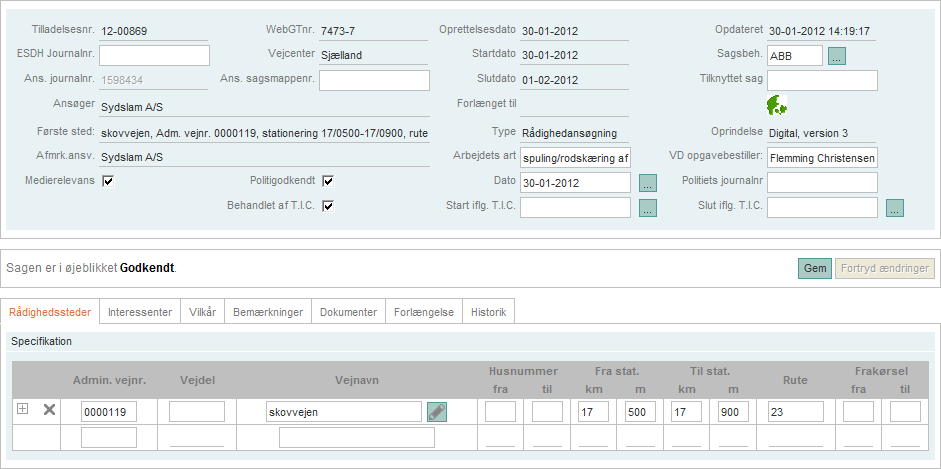The height and width of the screenshot is (469, 941).
Task: Delete row with the X icon
Action: 49,410
